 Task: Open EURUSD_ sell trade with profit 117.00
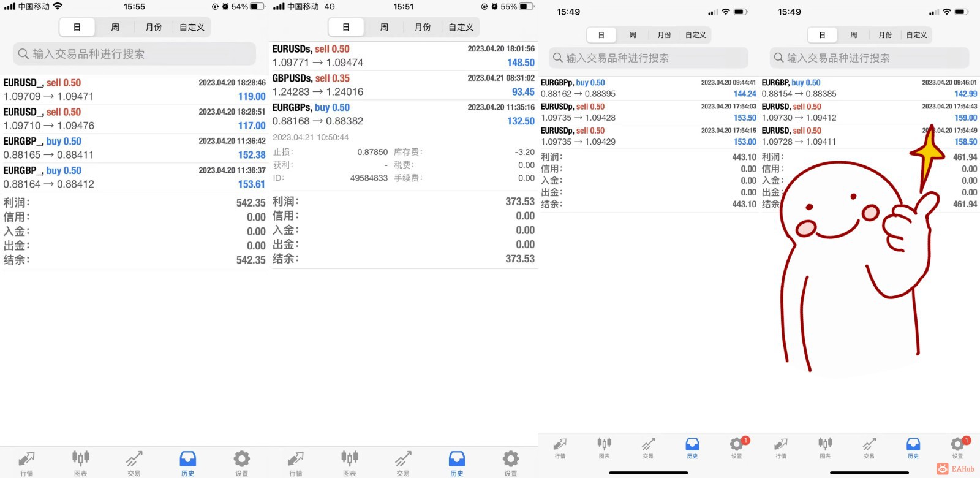click(134, 119)
